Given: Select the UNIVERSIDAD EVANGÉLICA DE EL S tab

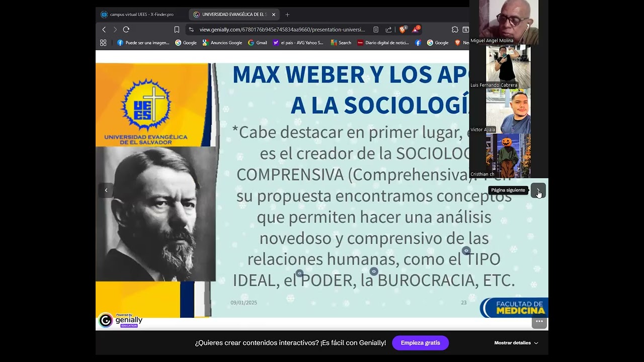Looking at the screenshot, I should [234, 15].
